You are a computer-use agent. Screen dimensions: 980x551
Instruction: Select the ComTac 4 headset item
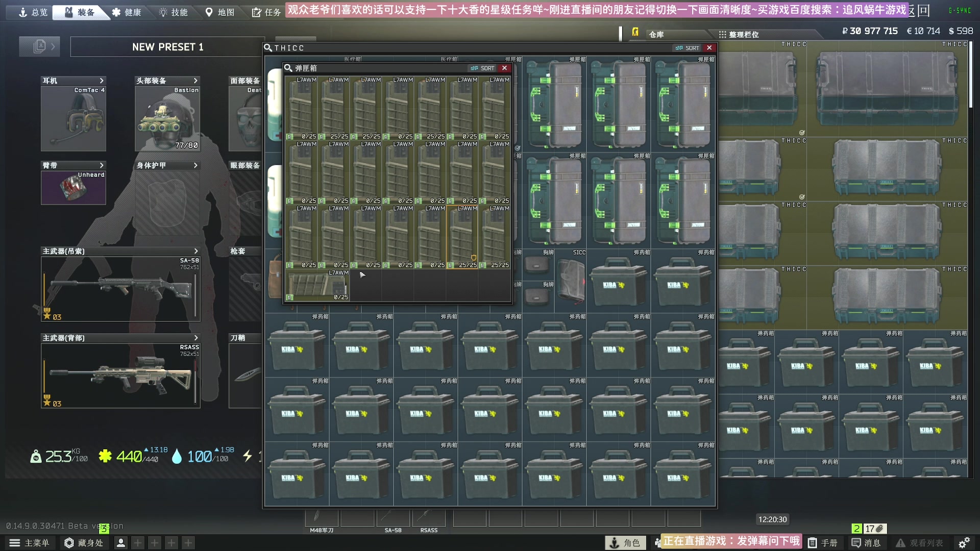click(x=73, y=118)
